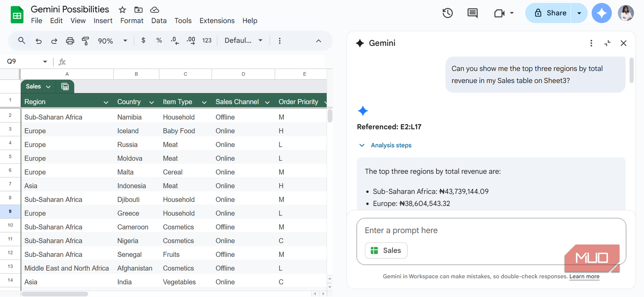Open the Country column filter dropdown
The image size is (644, 297).
click(151, 102)
